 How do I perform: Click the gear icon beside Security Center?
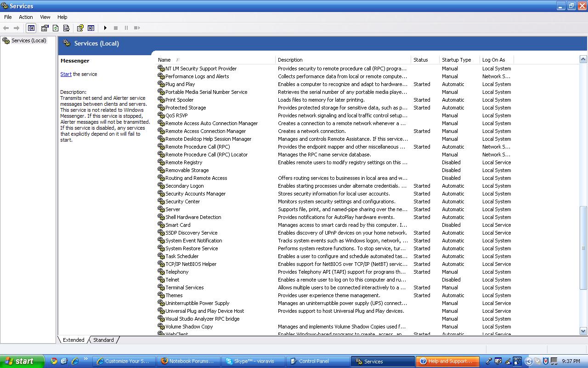pos(161,201)
